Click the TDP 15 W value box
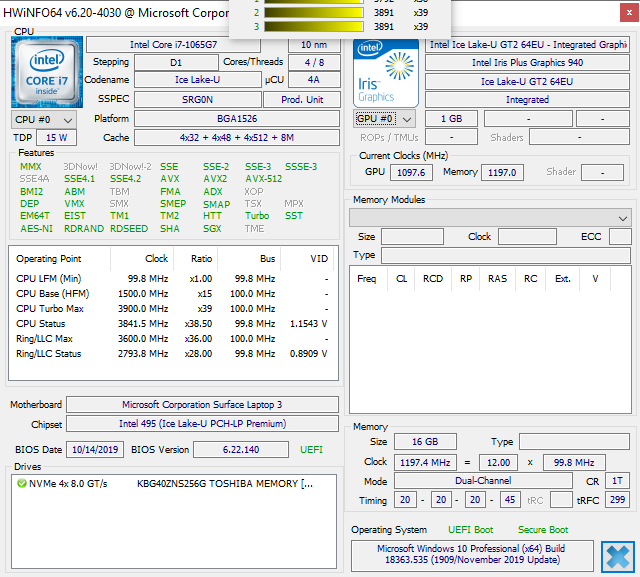Screen dimensions: 640x577 click(57, 137)
